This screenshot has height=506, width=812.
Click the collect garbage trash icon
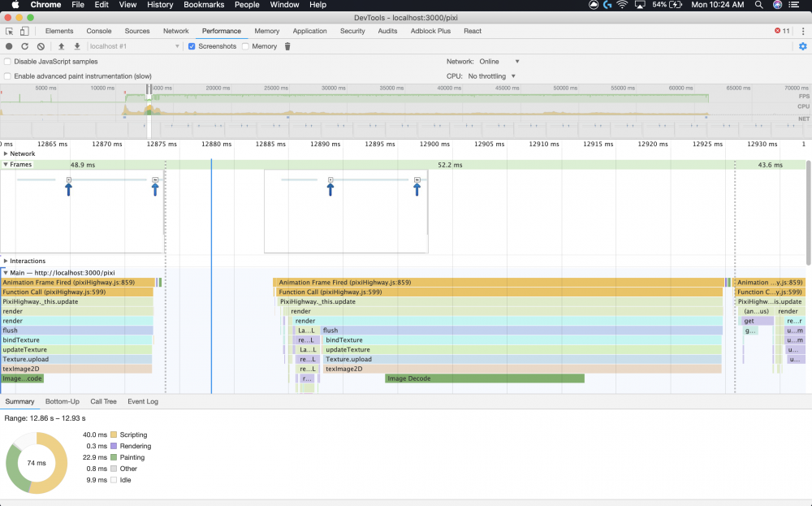[287, 46]
